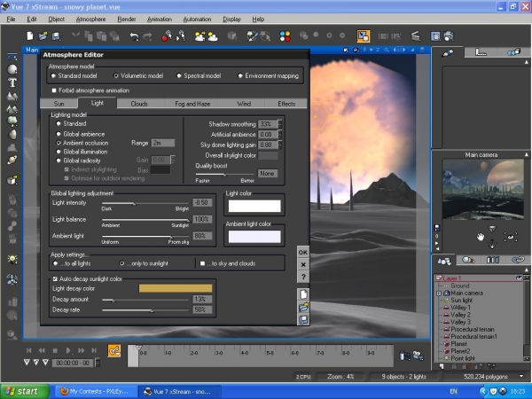Click the Light color white swatch
The width and height of the screenshot is (532, 399).
tap(254, 206)
